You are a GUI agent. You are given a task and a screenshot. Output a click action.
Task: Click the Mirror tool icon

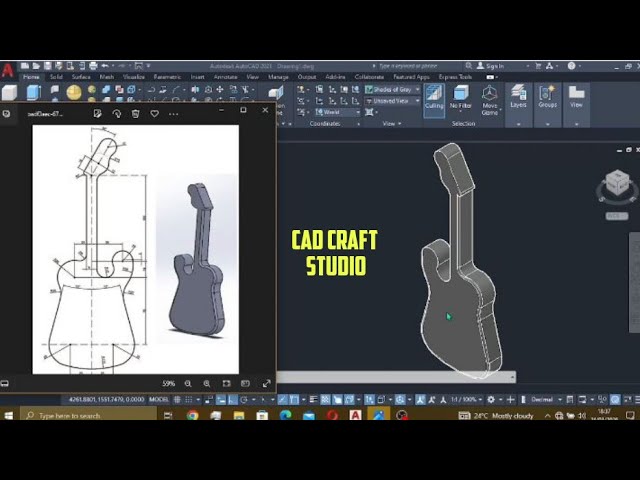[196, 89]
